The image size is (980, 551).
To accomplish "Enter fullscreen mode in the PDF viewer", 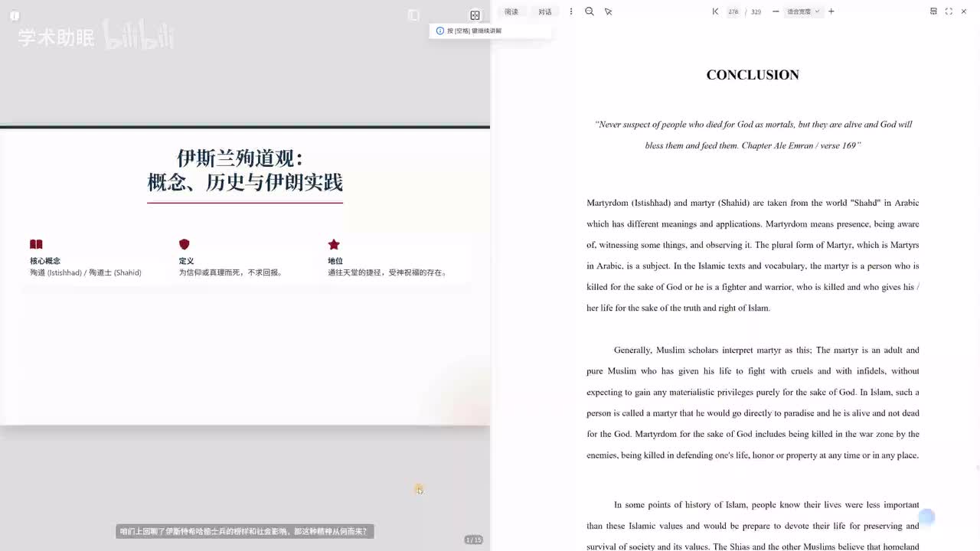I will [949, 11].
